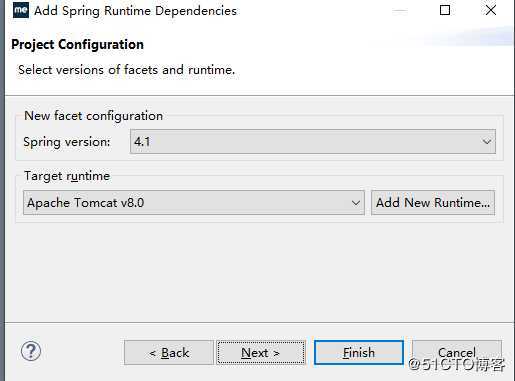Cancel the Spring dependencies wizard
The image size is (515, 381).
coord(457,353)
